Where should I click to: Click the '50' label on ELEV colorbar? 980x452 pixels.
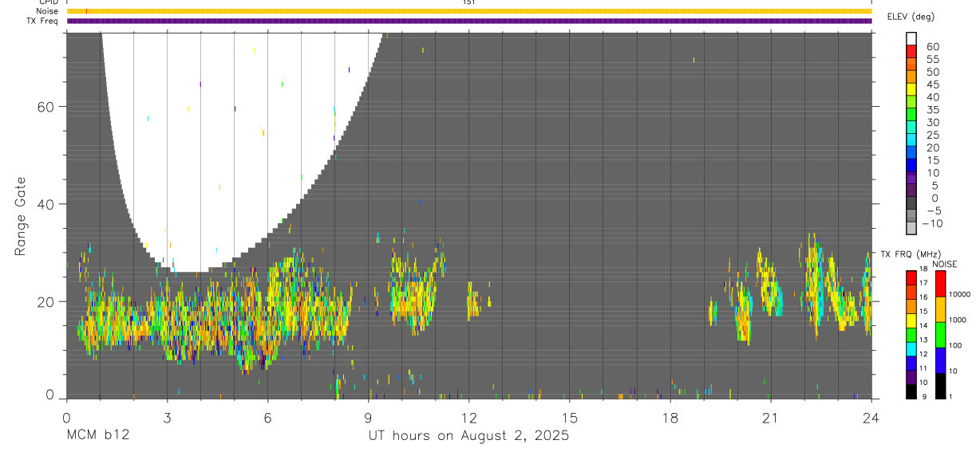click(x=932, y=73)
